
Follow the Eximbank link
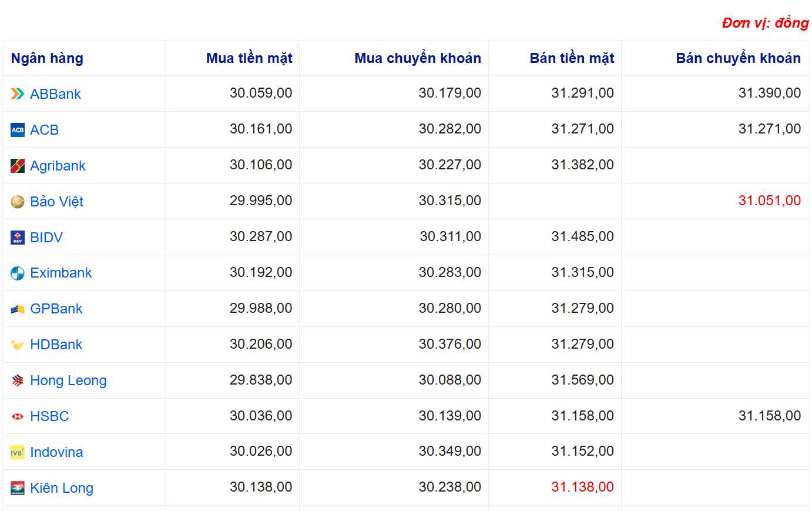click(x=61, y=273)
